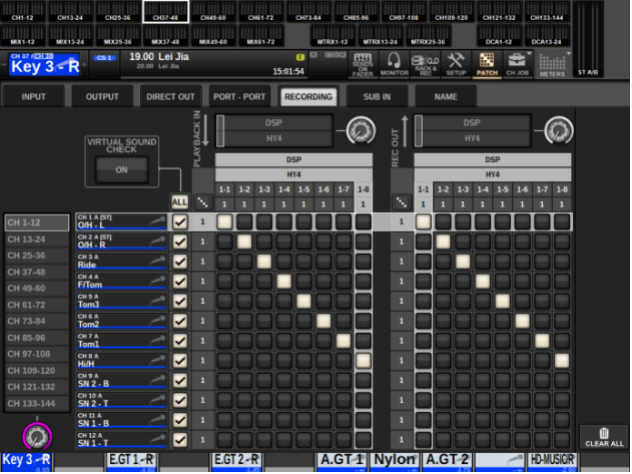Open the RACK & REC icon
Viewport: 632px width, 474px height.
pyautogui.click(x=425, y=65)
